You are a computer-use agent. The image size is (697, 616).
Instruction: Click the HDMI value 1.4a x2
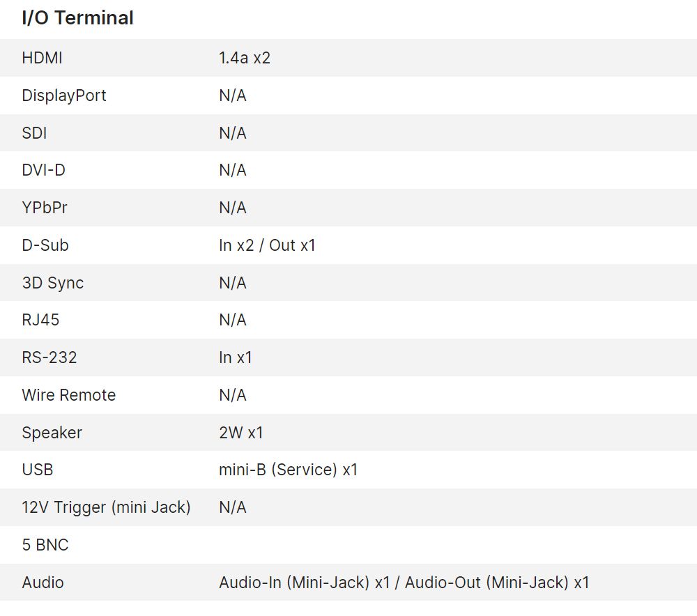coord(244,58)
